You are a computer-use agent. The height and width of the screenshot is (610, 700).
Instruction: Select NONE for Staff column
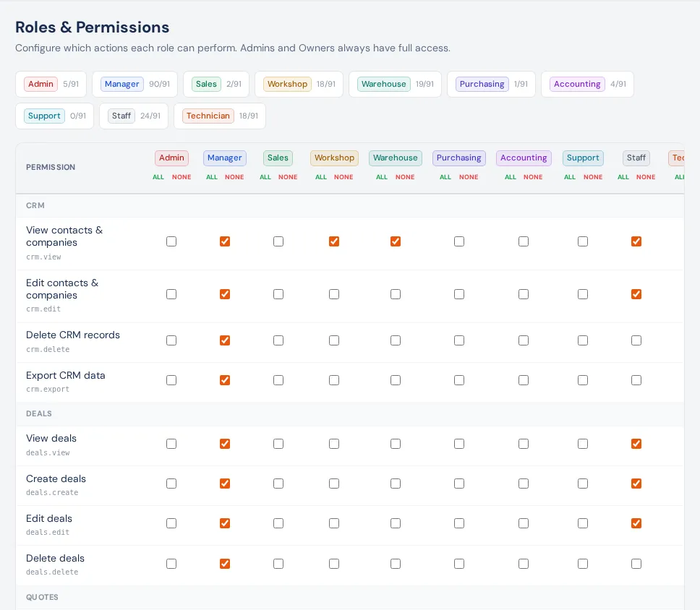click(646, 177)
